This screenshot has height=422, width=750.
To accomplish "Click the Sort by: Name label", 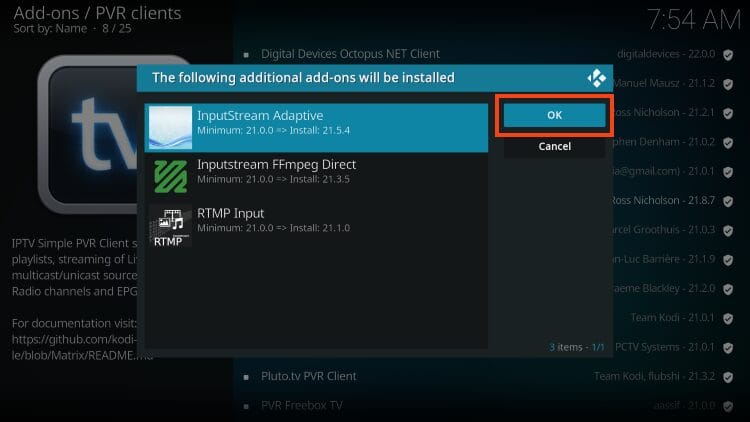I will 50,31.
